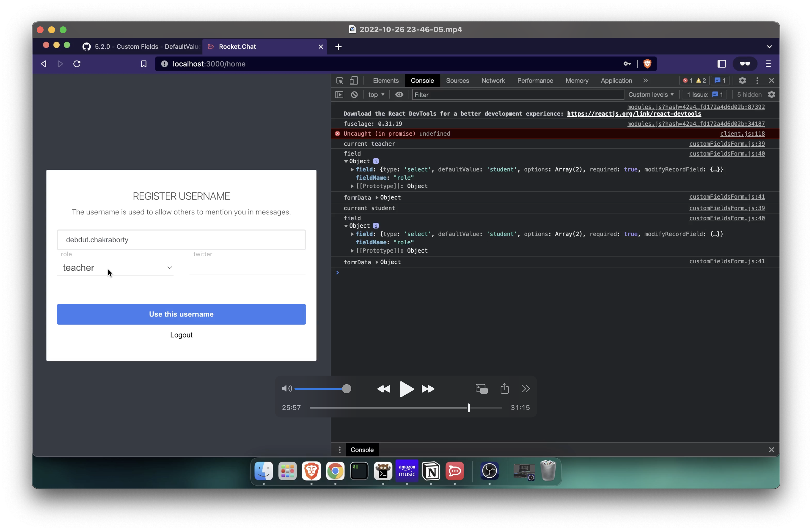Screen dimensions: 812x531
Task: Clear the console with the ban icon
Action: pos(354,95)
